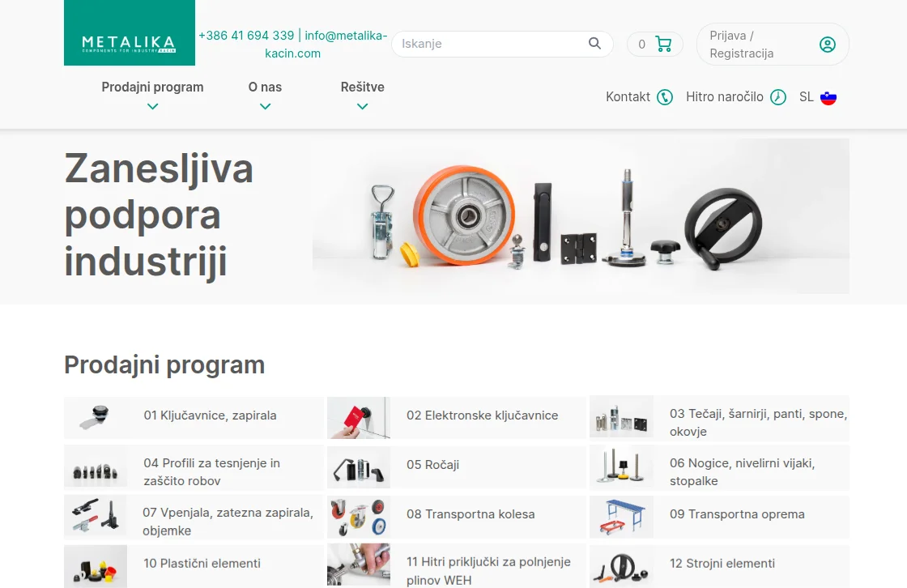The height and width of the screenshot is (588, 907).
Task: Click the phone icon next to Kontakt
Action: coord(665,96)
